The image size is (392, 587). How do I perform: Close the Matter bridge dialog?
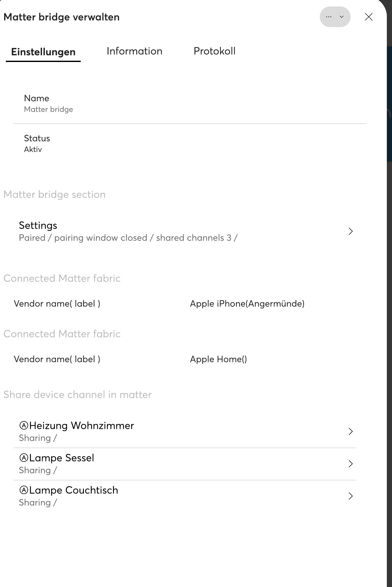pos(368,17)
